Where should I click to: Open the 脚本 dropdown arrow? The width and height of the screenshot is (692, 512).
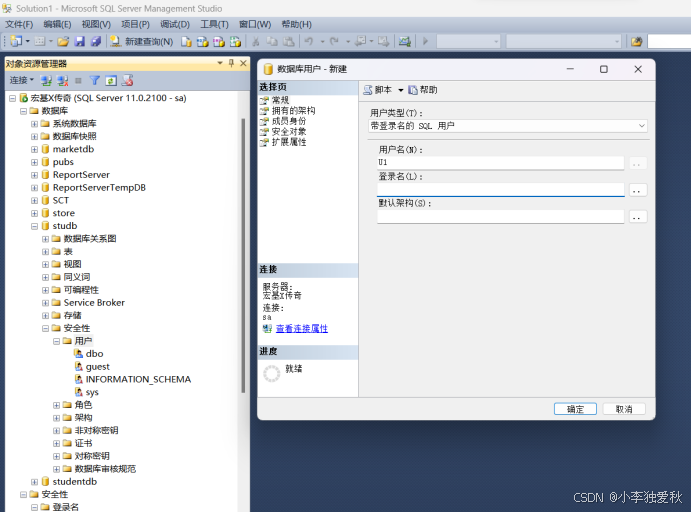point(400,90)
